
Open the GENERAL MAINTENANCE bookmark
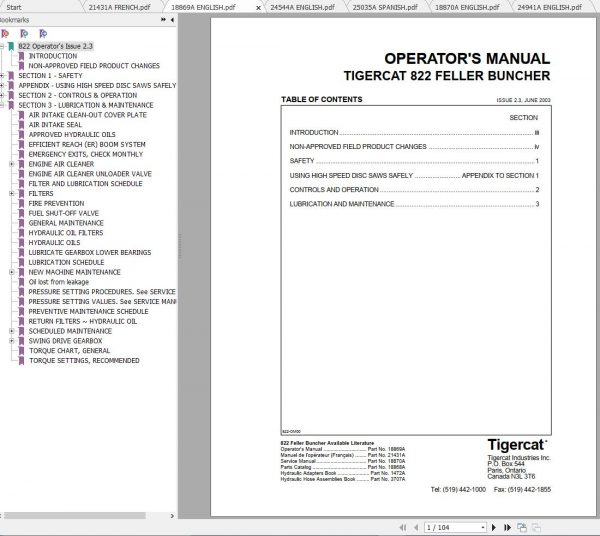(x=66, y=223)
